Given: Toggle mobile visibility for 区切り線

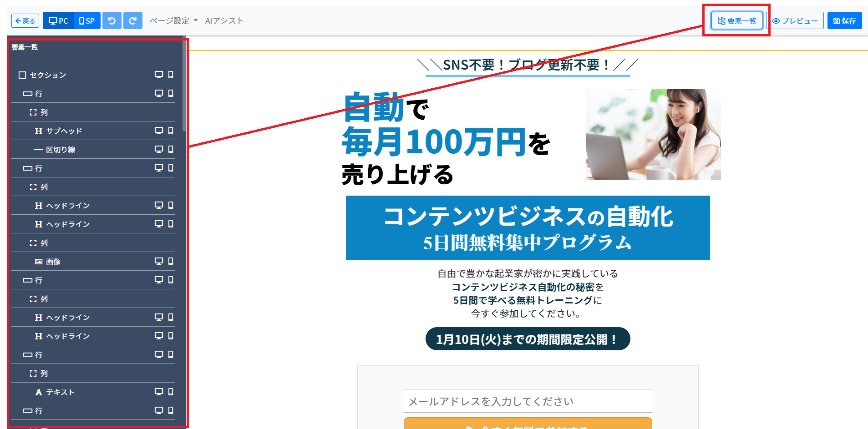Looking at the screenshot, I should point(171,149).
